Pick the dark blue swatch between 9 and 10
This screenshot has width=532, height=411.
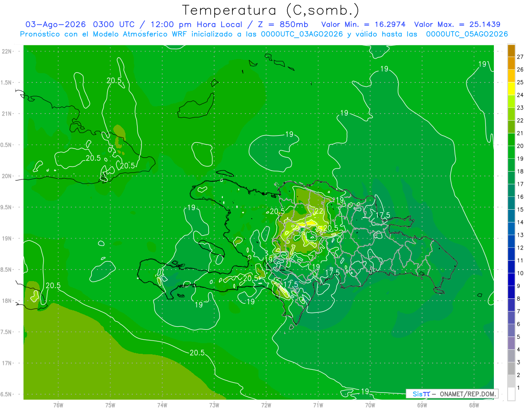[x=511, y=279]
